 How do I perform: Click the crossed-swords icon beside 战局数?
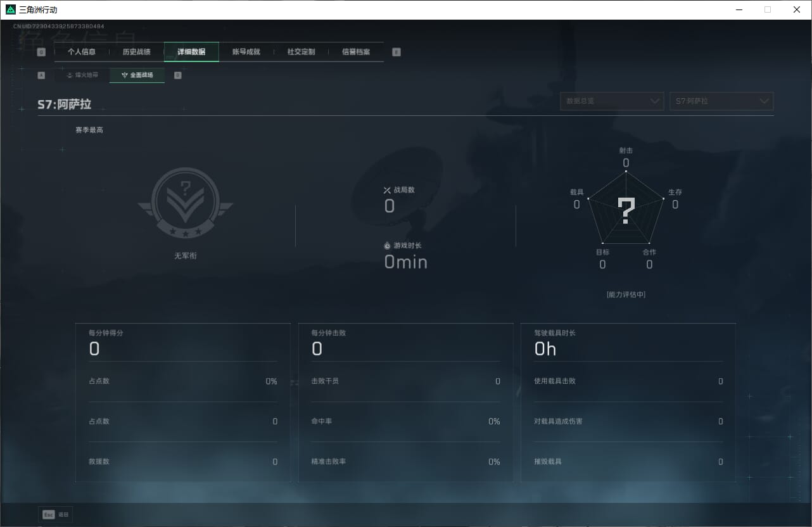pyautogui.click(x=387, y=190)
